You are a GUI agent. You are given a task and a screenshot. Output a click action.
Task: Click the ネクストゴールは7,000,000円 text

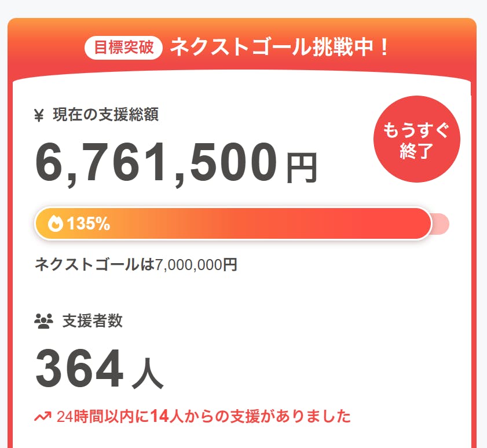tap(136, 265)
